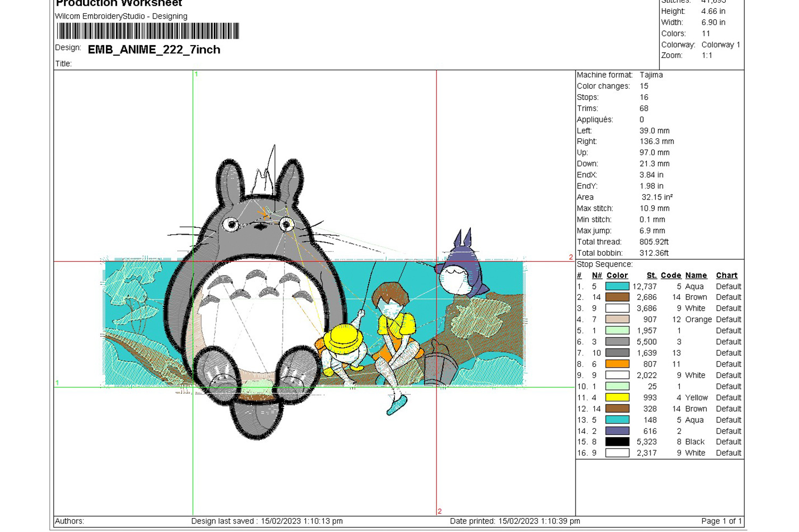The height and width of the screenshot is (532, 799).
Task: Select the Min stitch value '0.1 mm'
Action: point(652,220)
